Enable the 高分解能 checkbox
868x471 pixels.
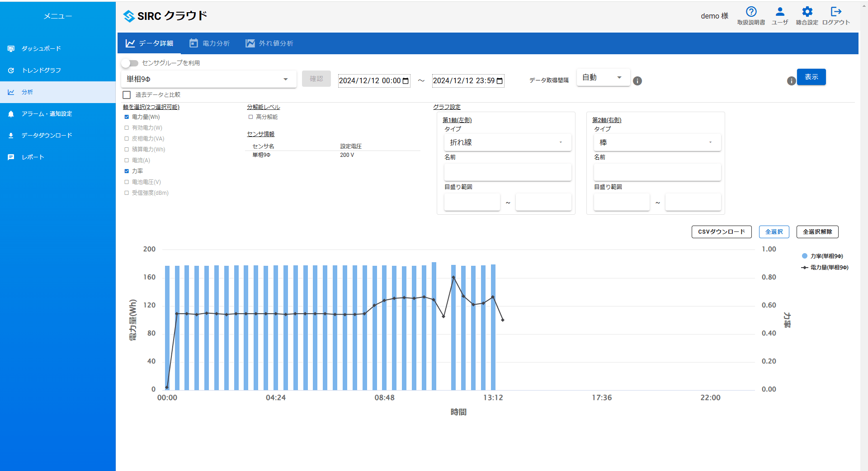250,117
